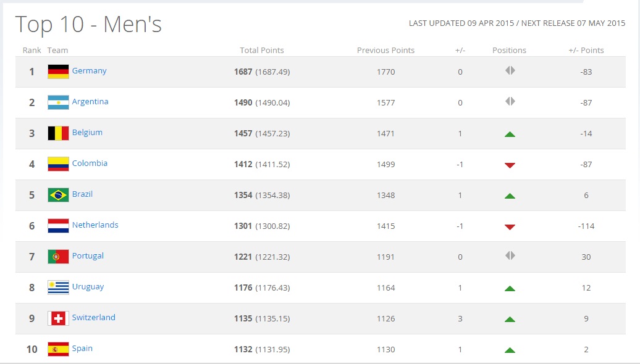This screenshot has height=364, width=640.
Task: Click the Previous Points column header
Action: (x=385, y=51)
